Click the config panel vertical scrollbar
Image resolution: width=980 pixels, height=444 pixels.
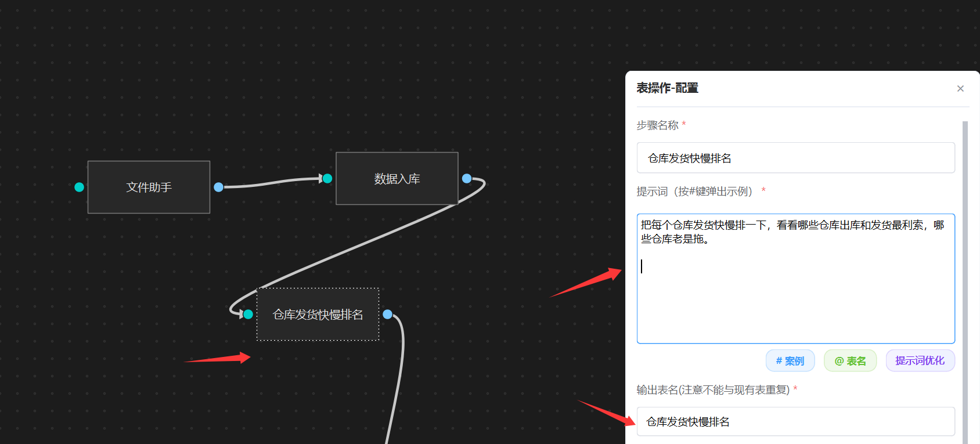pos(965,282)
